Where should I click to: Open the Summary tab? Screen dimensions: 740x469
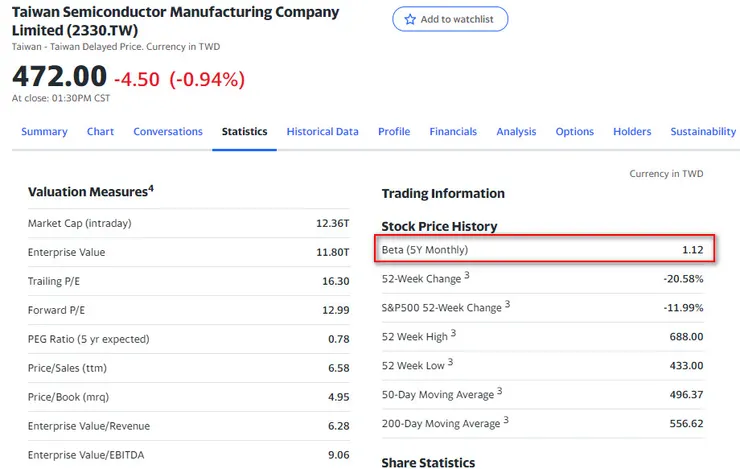pyautogui.click(x=44, y=132)
